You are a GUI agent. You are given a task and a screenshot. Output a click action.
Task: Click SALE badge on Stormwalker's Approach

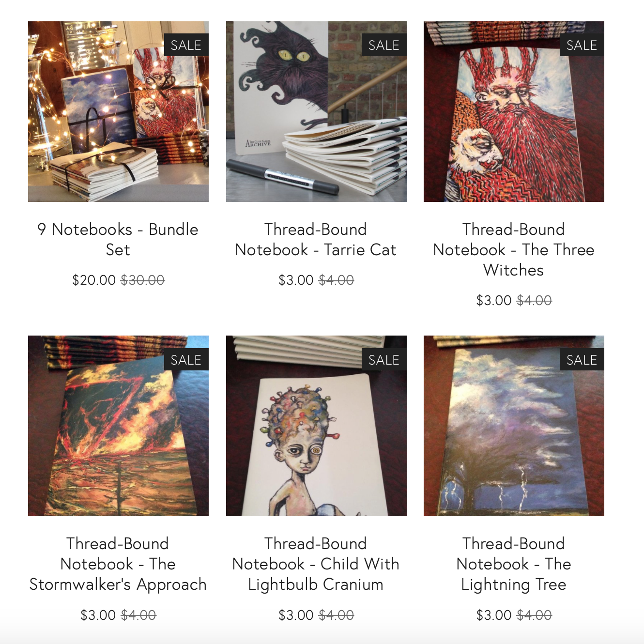tap(186, 360)
